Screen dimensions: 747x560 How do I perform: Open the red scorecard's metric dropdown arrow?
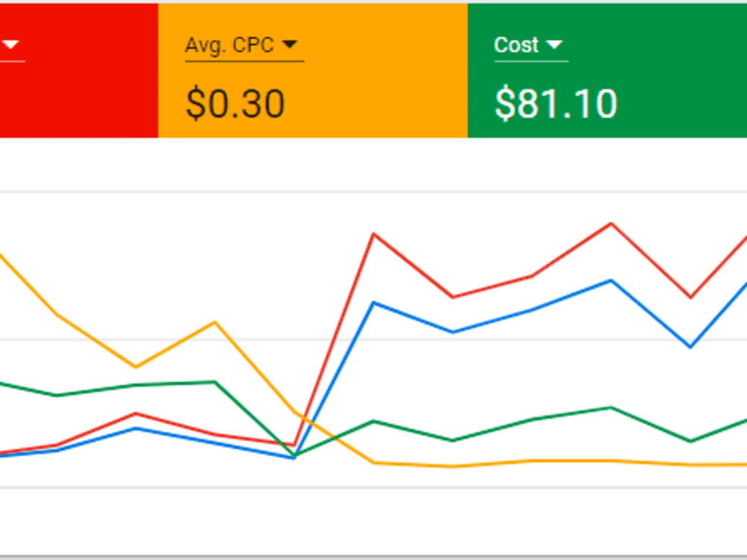click(x=10, y=45)
